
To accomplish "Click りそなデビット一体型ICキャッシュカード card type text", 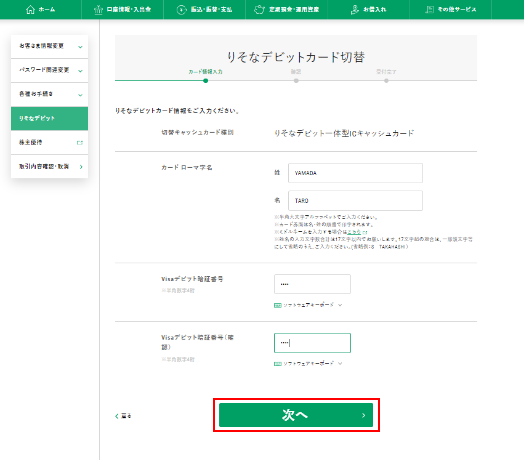I will pyautogui.click(x=344, y=133).
